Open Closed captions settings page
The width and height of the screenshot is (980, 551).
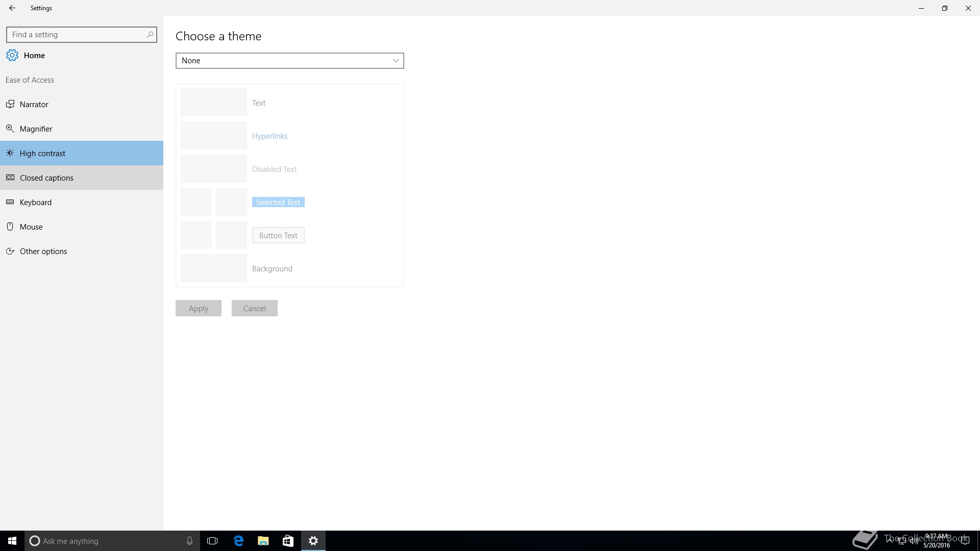pos(46,178)
